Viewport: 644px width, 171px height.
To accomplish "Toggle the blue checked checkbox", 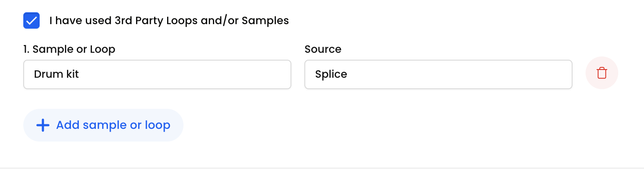I will (x=31, y=20).
